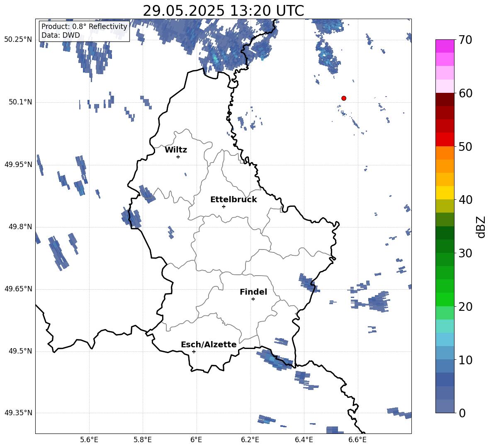Click the 5.8°E longitude label
The width and height of the screenshot is (491, 448).
143,440
